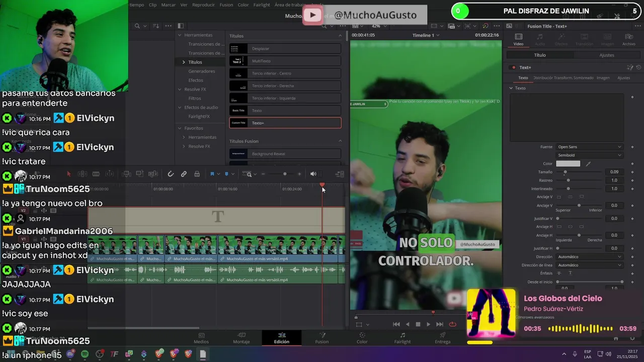
Task: Go to the Color page
Action: click(x=362, y=338)
